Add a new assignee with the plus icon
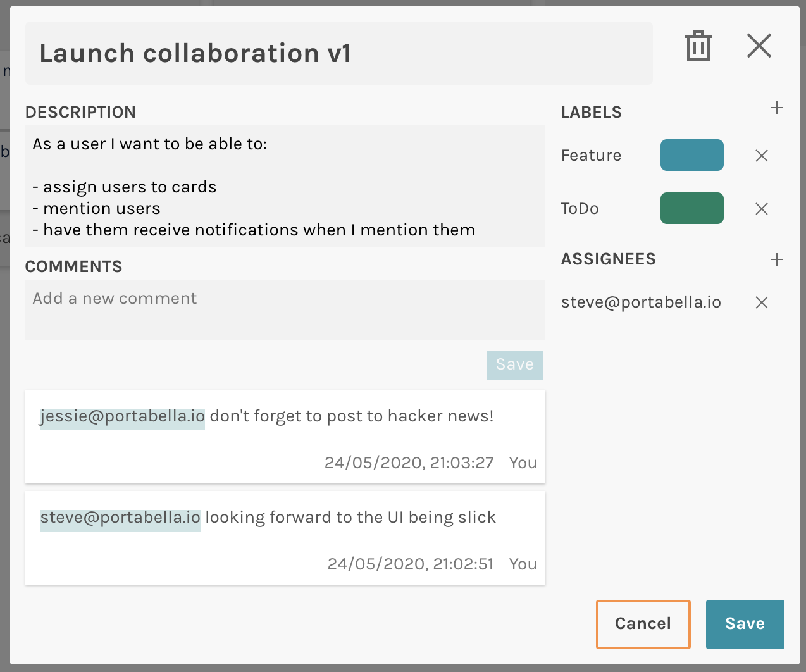The width and height of the screenshot is (806, 672). point(777,259)
